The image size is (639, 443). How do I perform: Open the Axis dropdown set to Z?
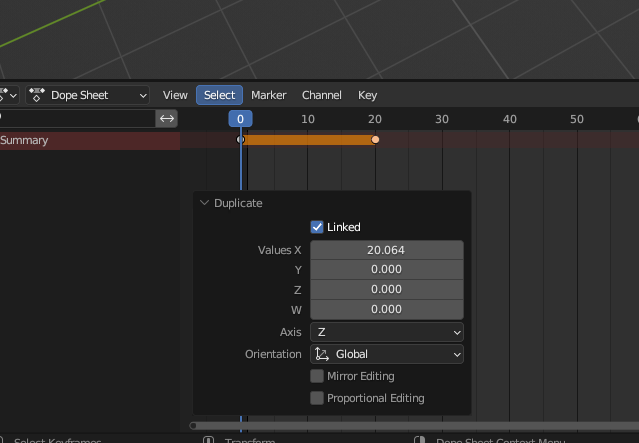[x=387, y=332]
